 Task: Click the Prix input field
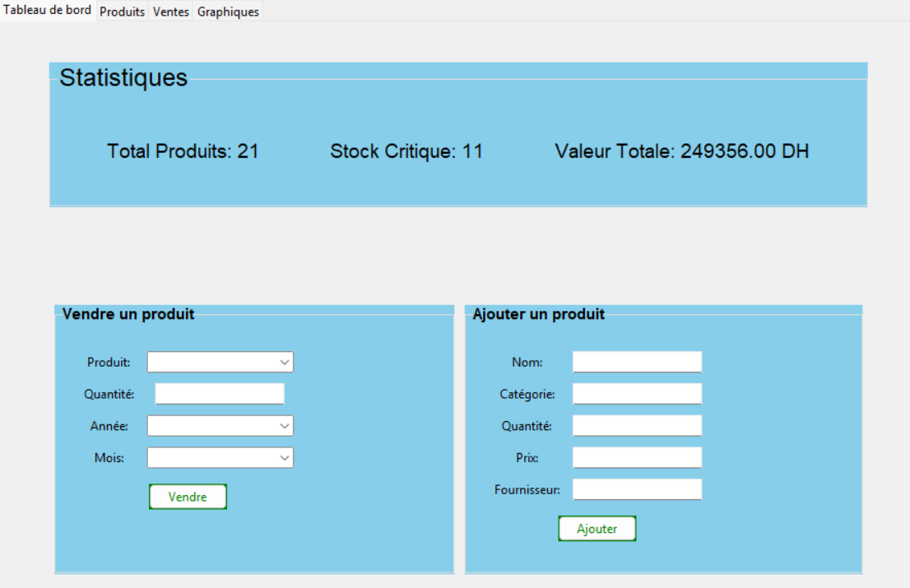click(636, 457)
